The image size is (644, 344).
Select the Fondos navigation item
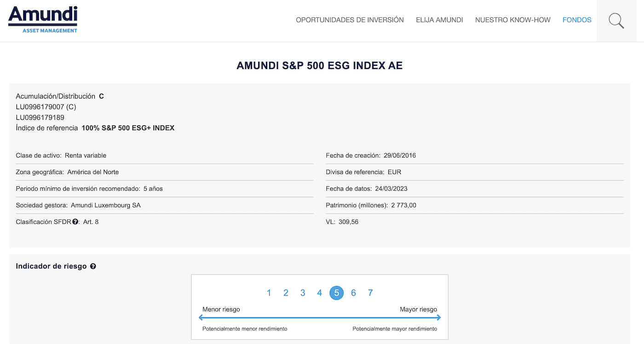coord(577,20)
